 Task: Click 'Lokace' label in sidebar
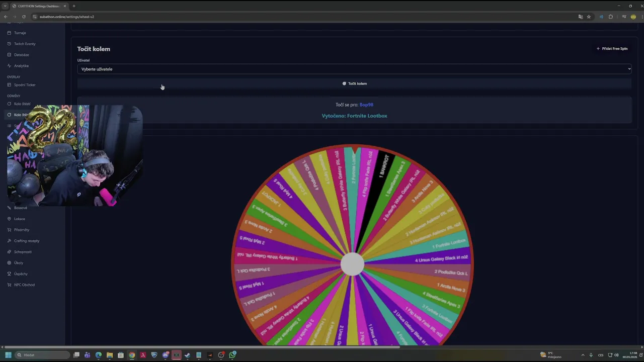[x=20, y=219]
